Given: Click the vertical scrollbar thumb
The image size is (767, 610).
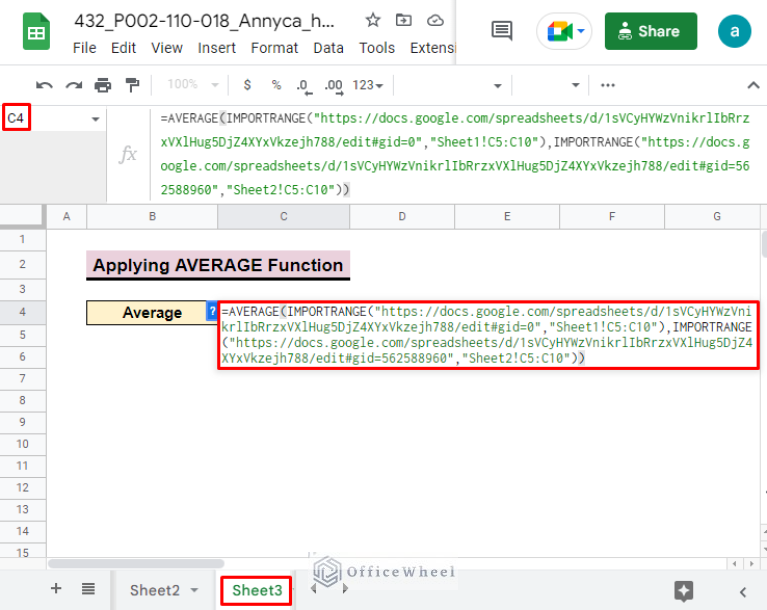Looking at the screenshot, I should tap(764, 245).
